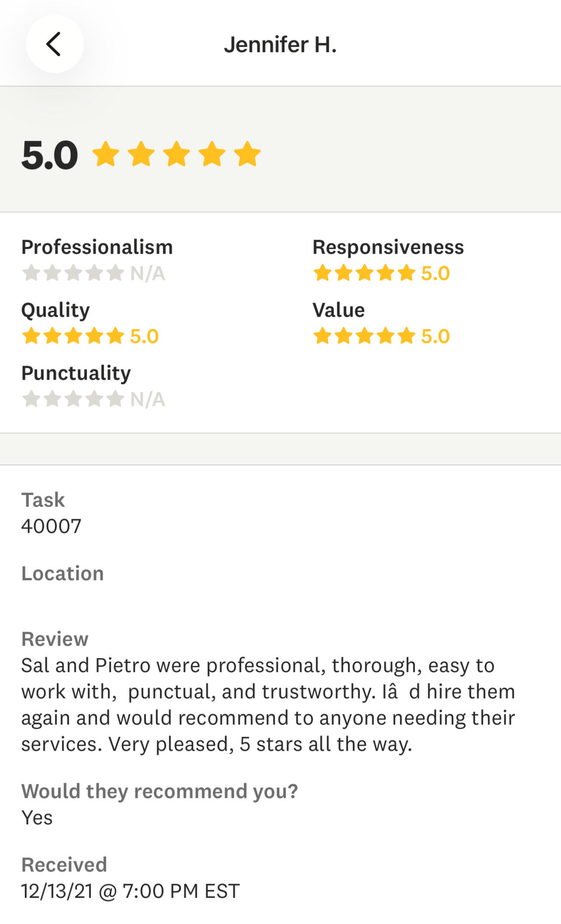The image size is (561, 924).
Task: Select the Jennifer H. title
Action: (x=280, y=45)
